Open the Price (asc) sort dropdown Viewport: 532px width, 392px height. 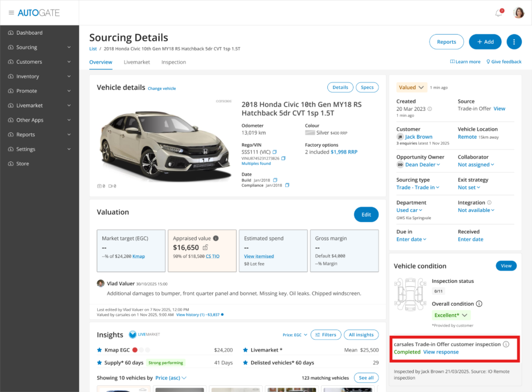pyautogui.click(x=171, y=378)
